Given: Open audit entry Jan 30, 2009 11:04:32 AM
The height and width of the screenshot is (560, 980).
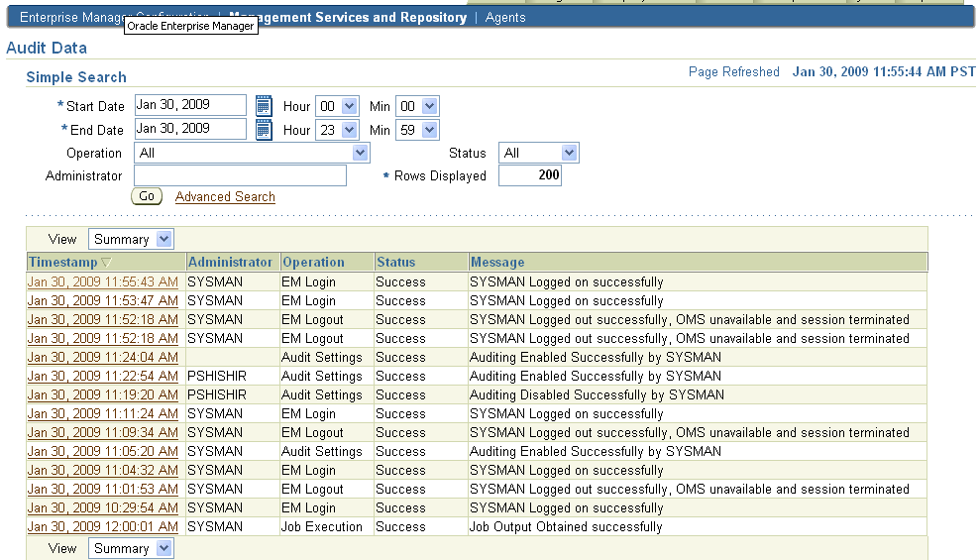Looking at the screenshot, I should click(102, 470).
